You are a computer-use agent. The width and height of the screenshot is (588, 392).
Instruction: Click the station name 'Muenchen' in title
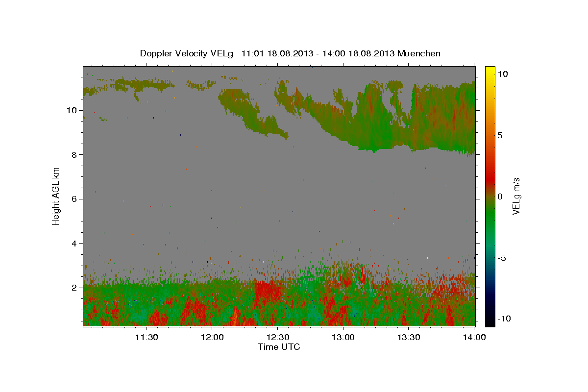pyautogui.click(x=419, y=53)
